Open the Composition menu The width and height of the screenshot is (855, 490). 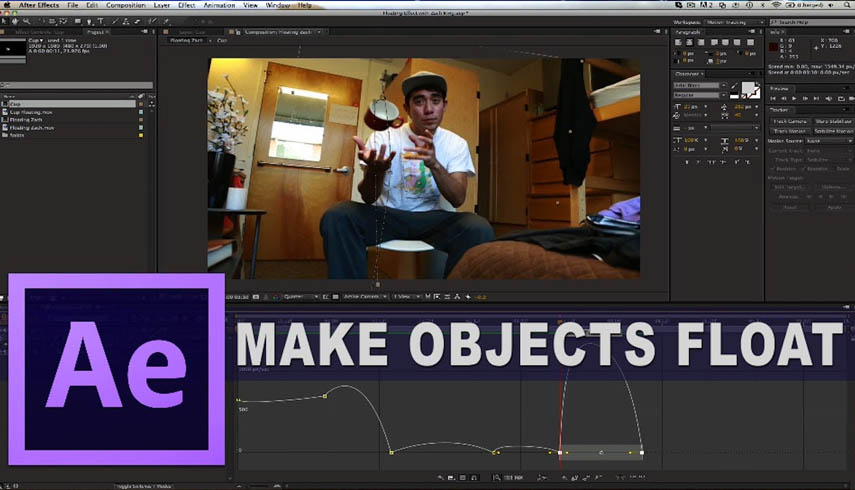[x=125, y=6]
